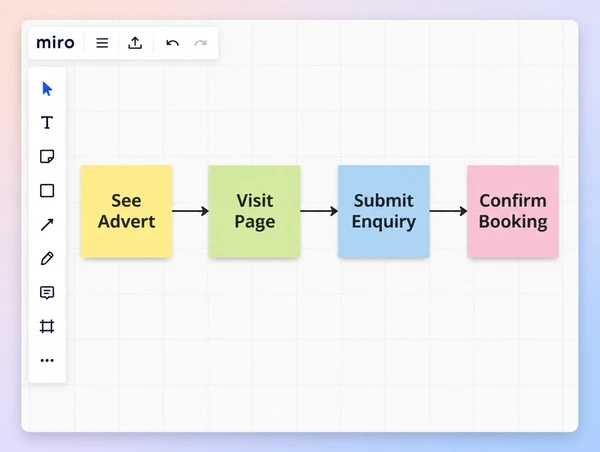The width and height of the screenshot is (600, 452).
Task: Select the blue Submit Enquiry sticky note
Action: 383,211
